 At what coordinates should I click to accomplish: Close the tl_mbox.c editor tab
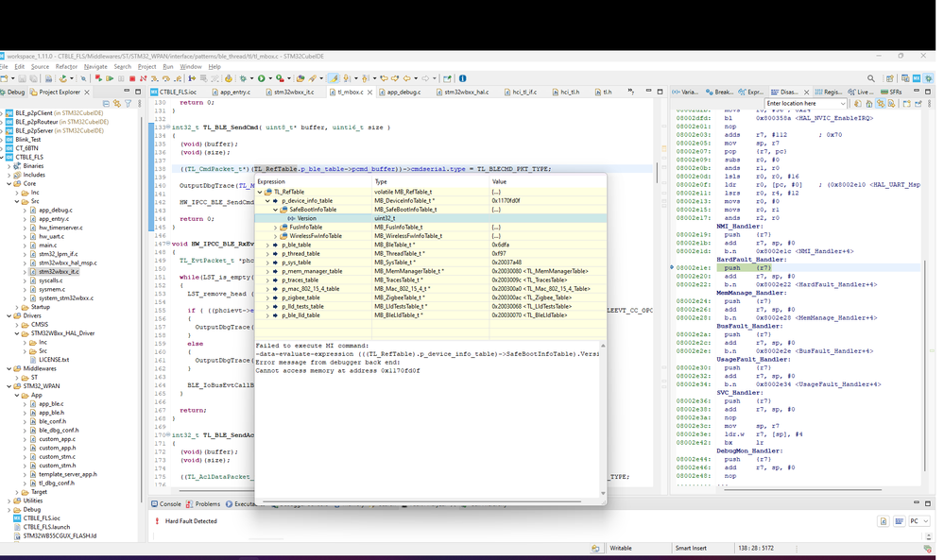(x=369, y=92)
